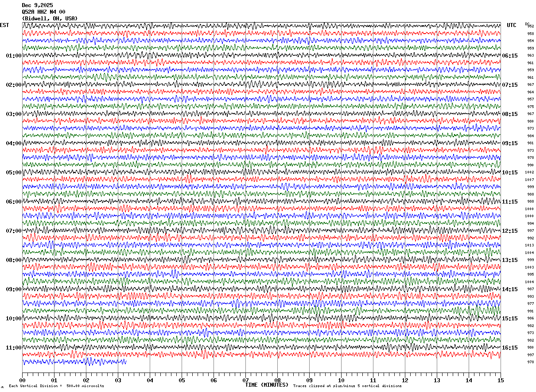The height and width of the screenshot is (392, 536).
Task: Click minute tick label '10' on time axis
Action: tap(341, 380)
